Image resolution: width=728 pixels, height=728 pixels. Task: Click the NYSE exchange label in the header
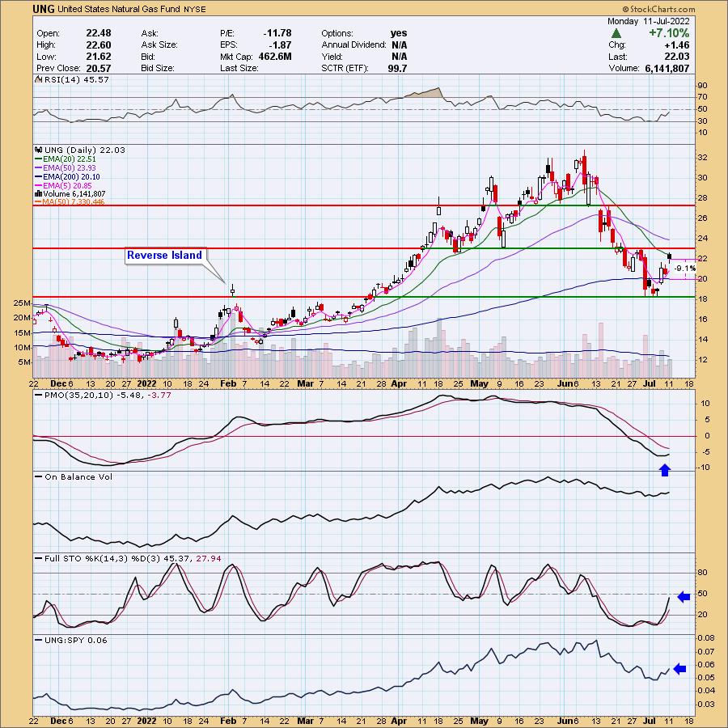194,9
